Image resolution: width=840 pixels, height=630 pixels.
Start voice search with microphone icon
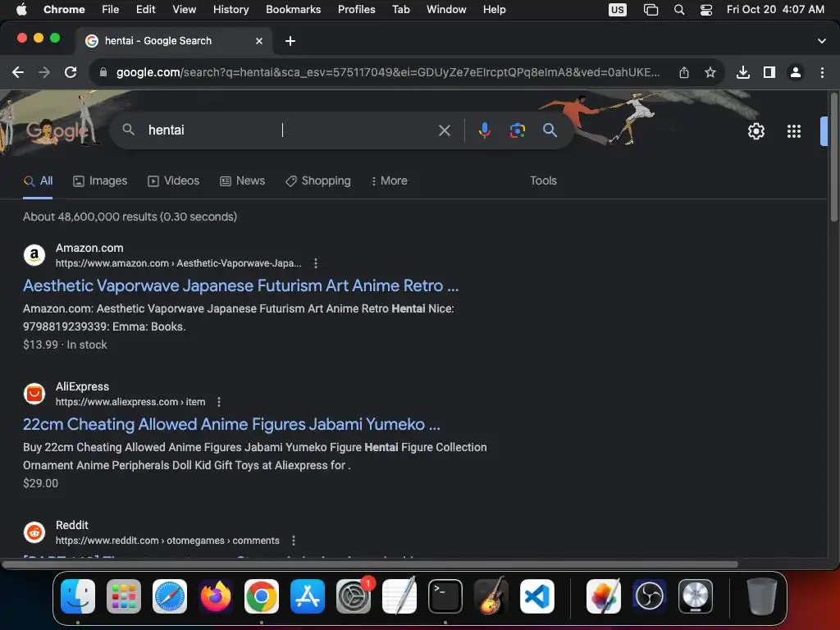484,130
